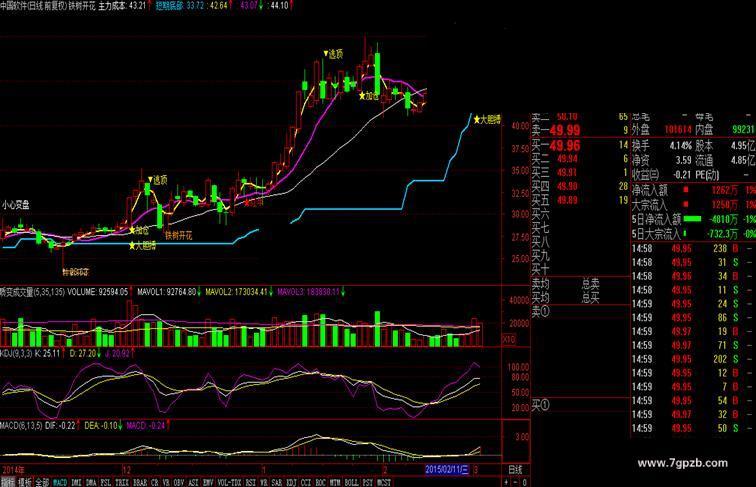
Task: Switch to the ASI indicator tab
Action: [x=193, y=482]
